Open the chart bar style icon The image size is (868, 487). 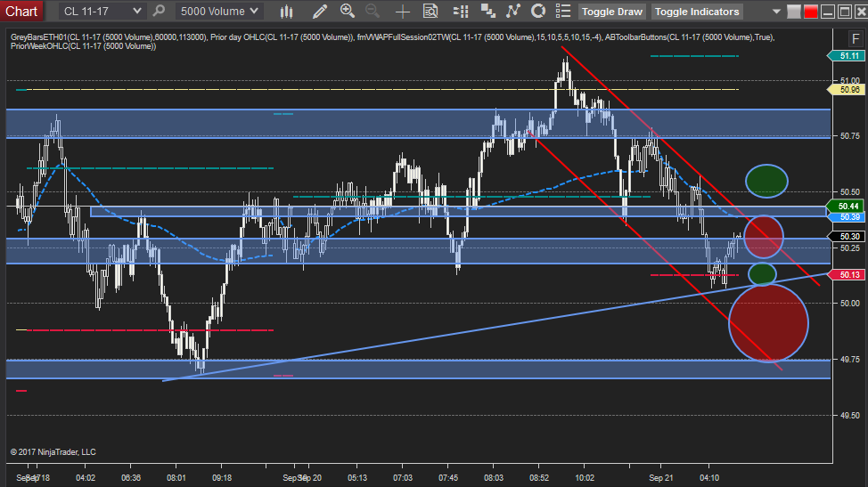pyautogui.click(x=286, y=11)
